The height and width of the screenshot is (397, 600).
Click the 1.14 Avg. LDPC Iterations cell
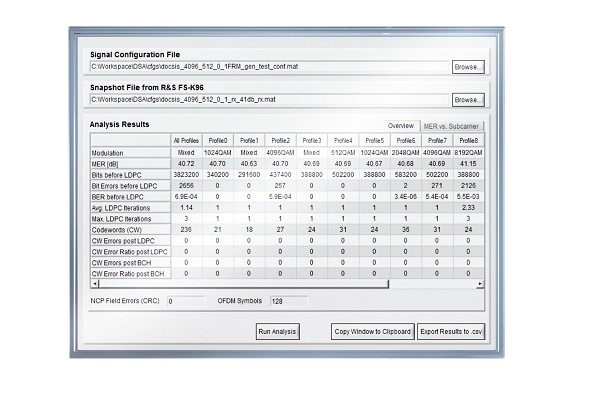(x=186, y=207)
